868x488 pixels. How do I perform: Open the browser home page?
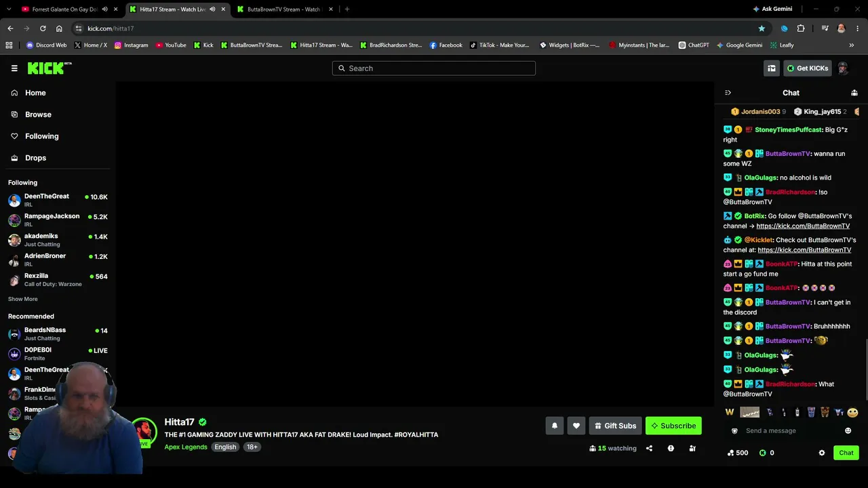(x=59, y=28)
